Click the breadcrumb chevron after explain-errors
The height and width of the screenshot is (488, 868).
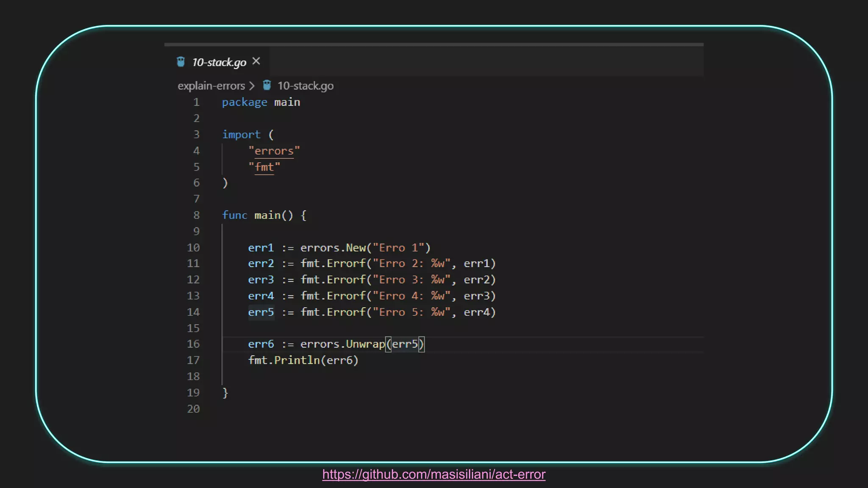click(x=252, y=86)
